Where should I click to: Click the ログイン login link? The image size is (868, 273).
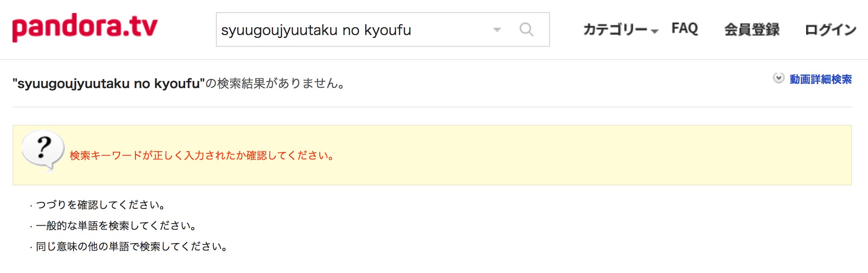point(830,29)
